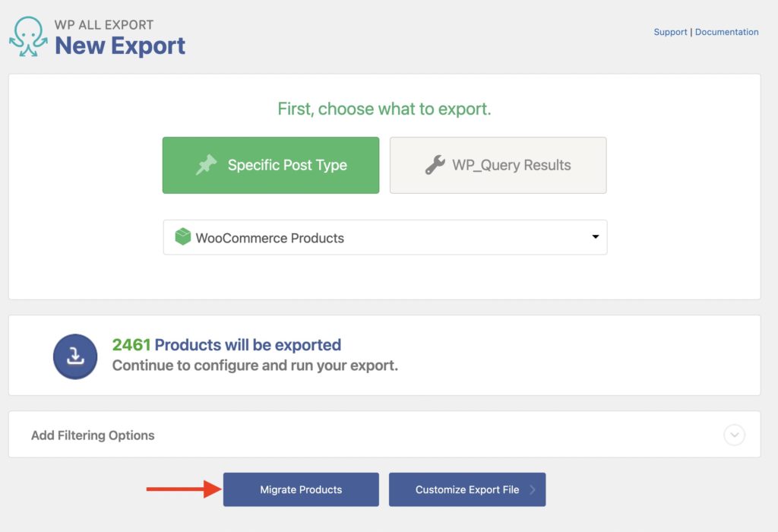This screenshot has width=778, height=532.
Task: Open the Documentation page
Action: pyautogui.click(x=726, y=31)
